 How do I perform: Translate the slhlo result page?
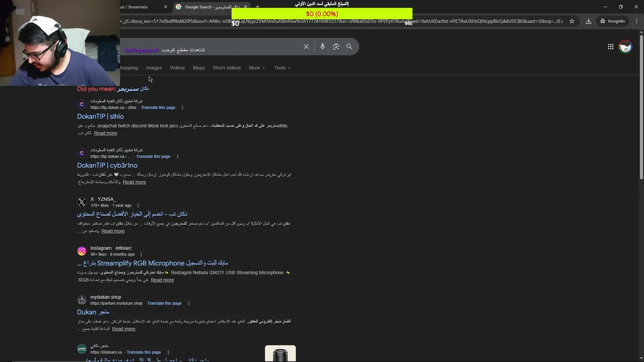(x=158, y=108)
